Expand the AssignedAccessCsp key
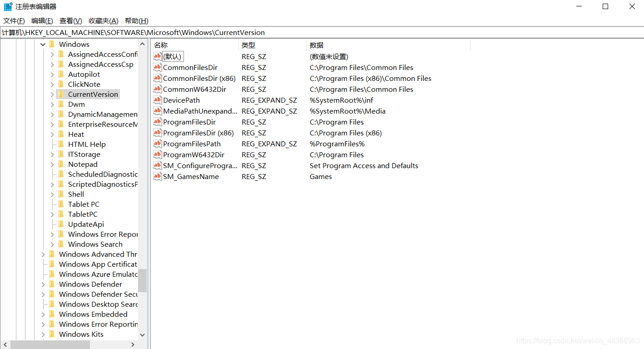This screenshot has height=349, width=644. click(x=52, y=64)
